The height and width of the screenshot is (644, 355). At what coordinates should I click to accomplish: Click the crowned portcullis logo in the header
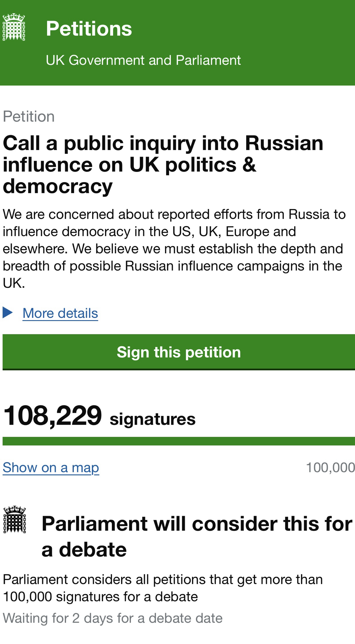click(14, 27)
